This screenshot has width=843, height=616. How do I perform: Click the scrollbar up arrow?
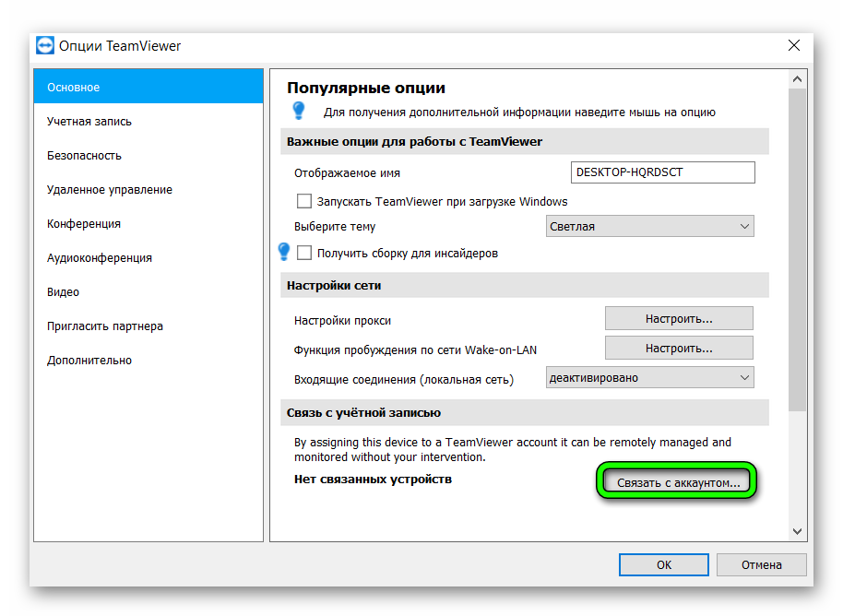(x=797, y=79)
